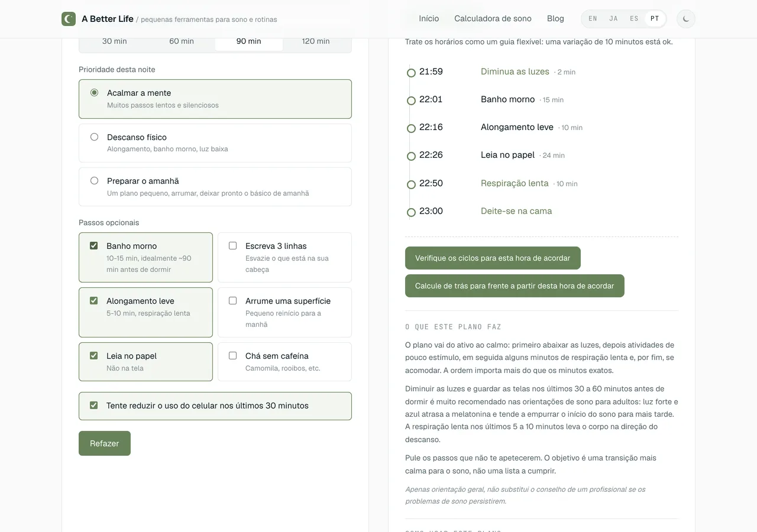This screenshot has width=757, height=532.
Task: Select the Acalmar a mente radio option
Action: tap(94, 93)
